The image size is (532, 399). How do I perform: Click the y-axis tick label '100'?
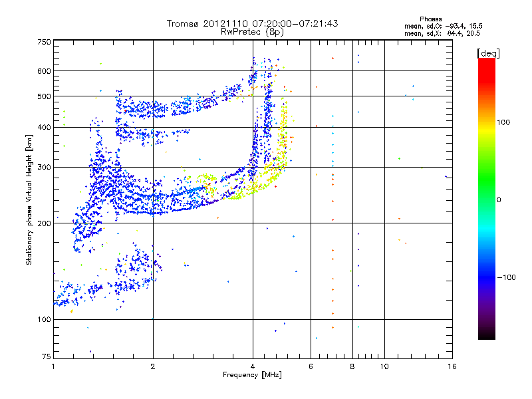coord(44,320)
